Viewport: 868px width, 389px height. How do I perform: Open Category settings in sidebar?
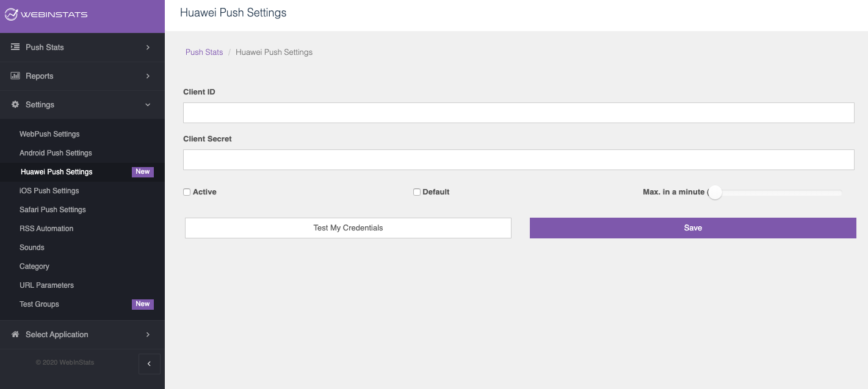34,266
